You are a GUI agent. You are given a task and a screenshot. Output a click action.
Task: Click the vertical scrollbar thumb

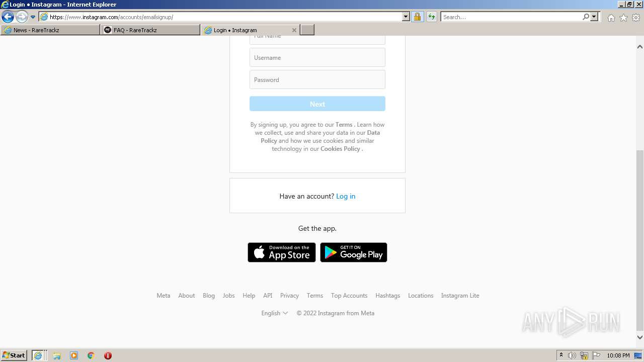point(640,241)
